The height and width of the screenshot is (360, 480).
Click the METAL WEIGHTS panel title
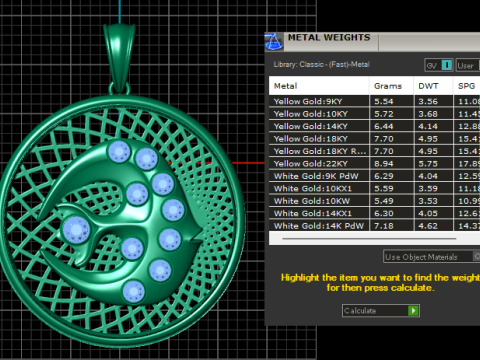click(329, 37)
